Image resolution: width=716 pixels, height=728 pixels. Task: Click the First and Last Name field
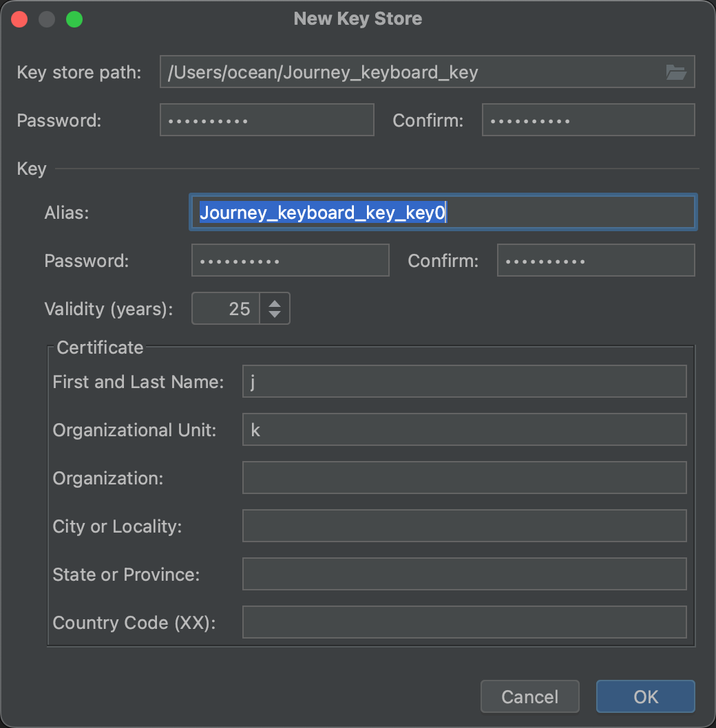point(464,382)
